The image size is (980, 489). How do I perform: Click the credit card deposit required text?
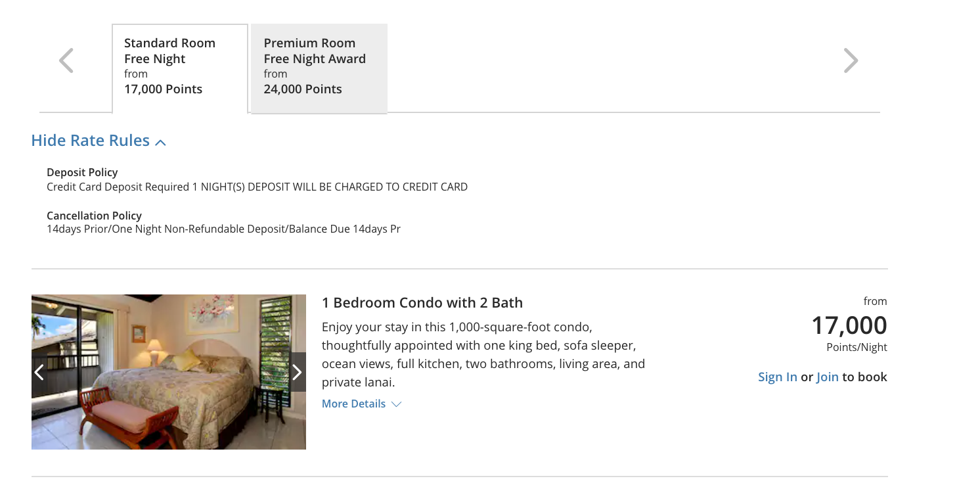(x=257, y=187)
